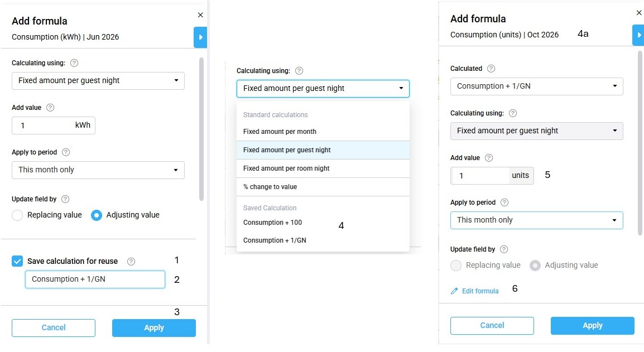Choose Fixed amount per room night option

point(286,168)
